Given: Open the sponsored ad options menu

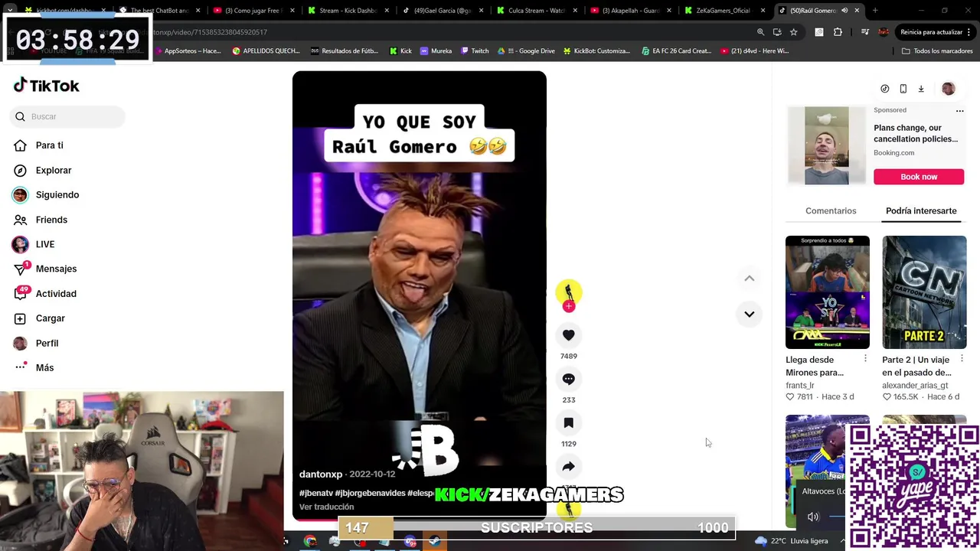Looking at the screenshot, I should (959, 111).
